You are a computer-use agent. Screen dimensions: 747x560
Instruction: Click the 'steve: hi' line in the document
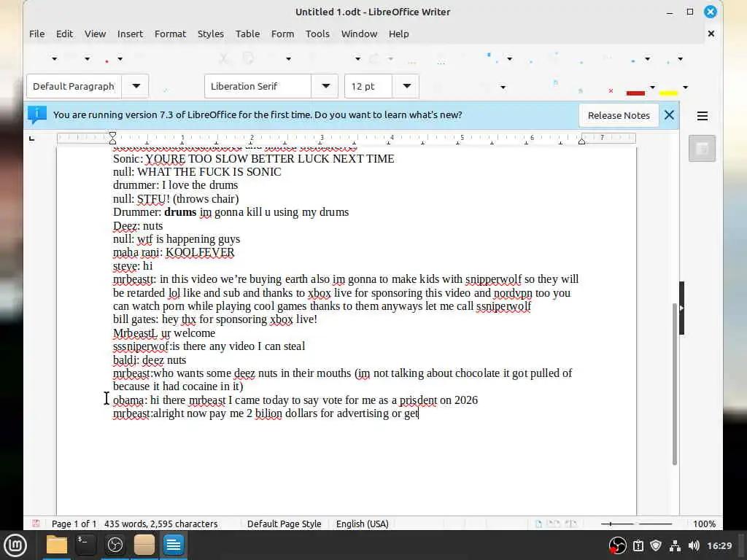click(x=133, y=265)
